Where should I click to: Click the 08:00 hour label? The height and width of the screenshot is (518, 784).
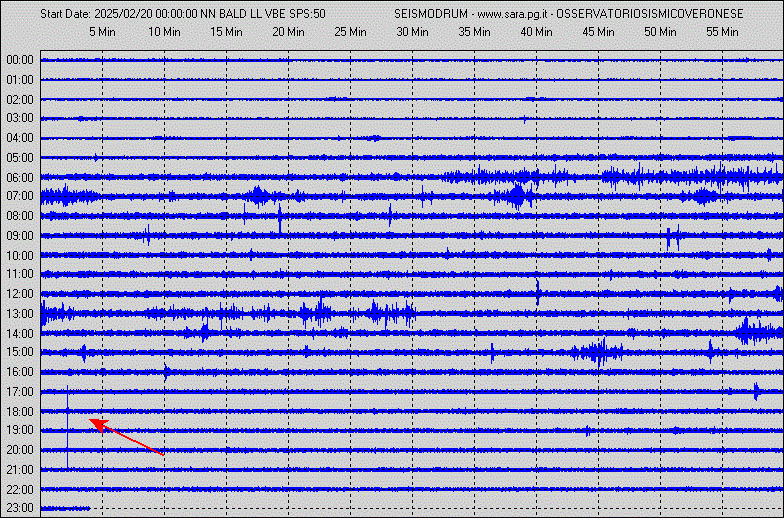coord(20,216)
